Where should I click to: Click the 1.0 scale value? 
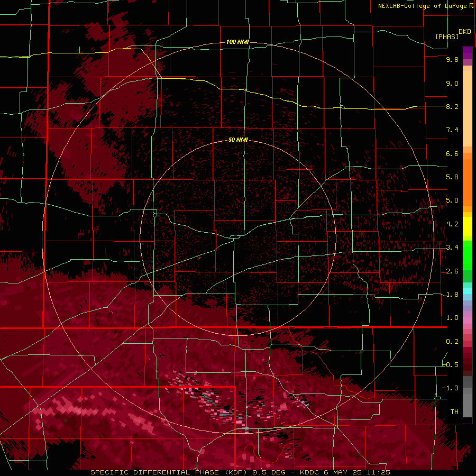[x=452, y=318]
